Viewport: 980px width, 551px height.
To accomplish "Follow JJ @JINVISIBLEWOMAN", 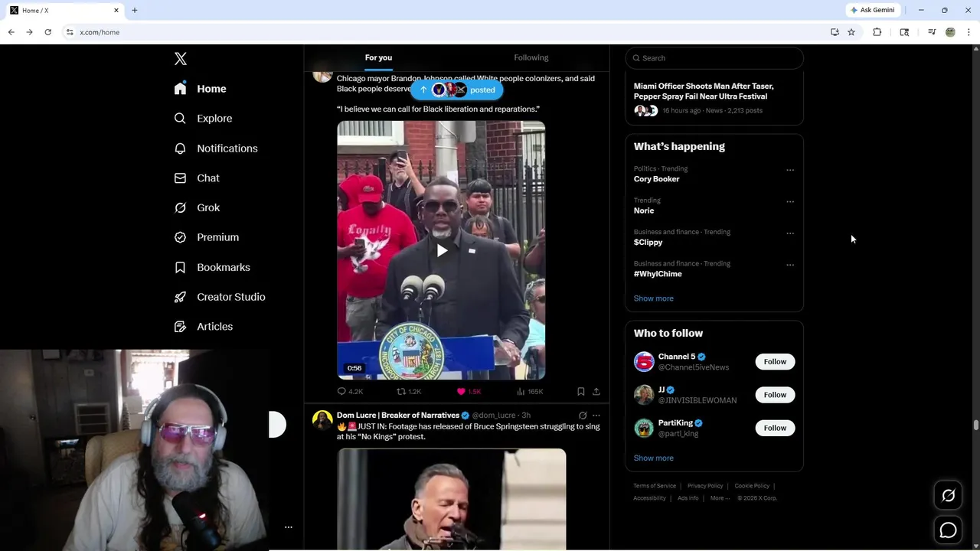I will (x=775, y=395).
